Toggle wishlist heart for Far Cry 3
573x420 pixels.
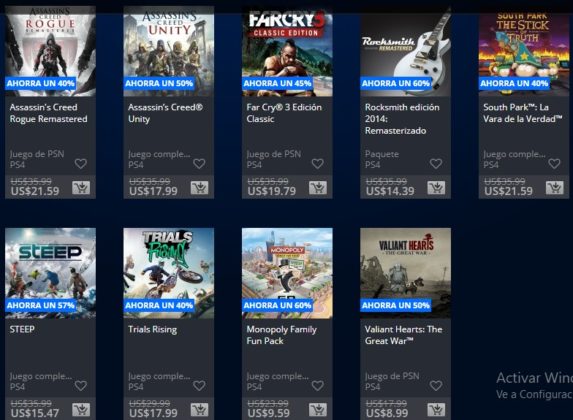pos(318,163)
